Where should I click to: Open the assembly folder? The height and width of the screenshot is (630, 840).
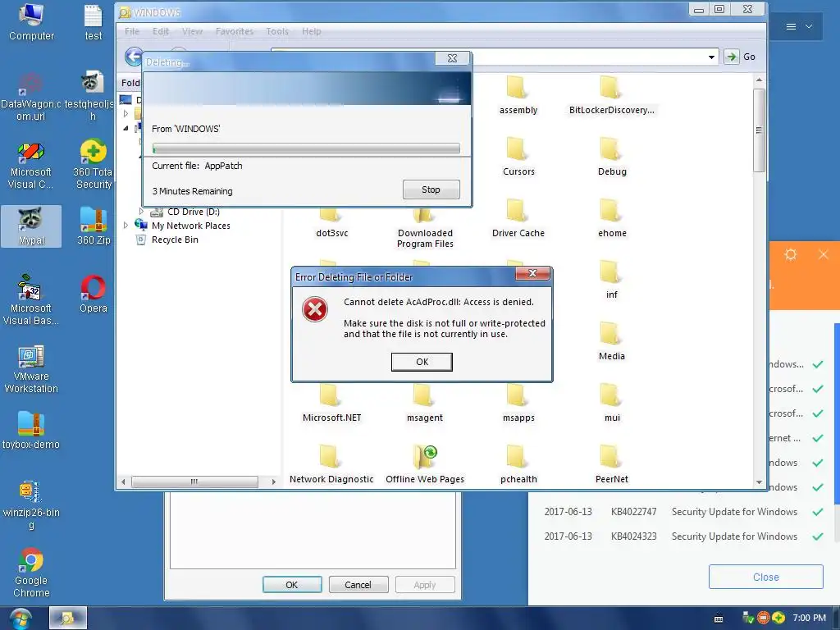click(518, 95)
